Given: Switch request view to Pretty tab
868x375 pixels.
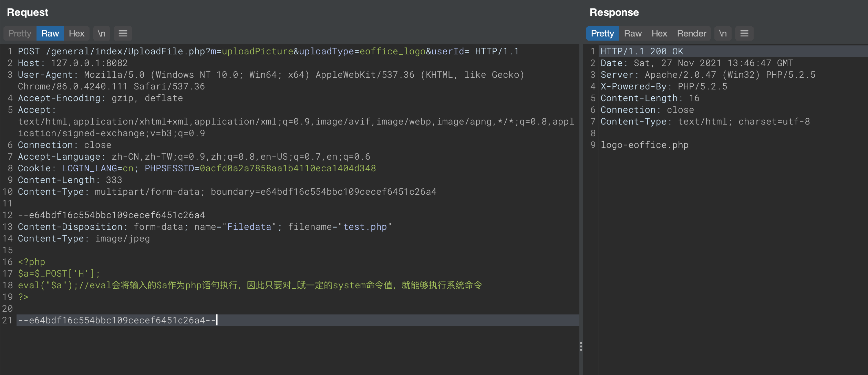Looking at the screenshot, I should coord(20,33).
